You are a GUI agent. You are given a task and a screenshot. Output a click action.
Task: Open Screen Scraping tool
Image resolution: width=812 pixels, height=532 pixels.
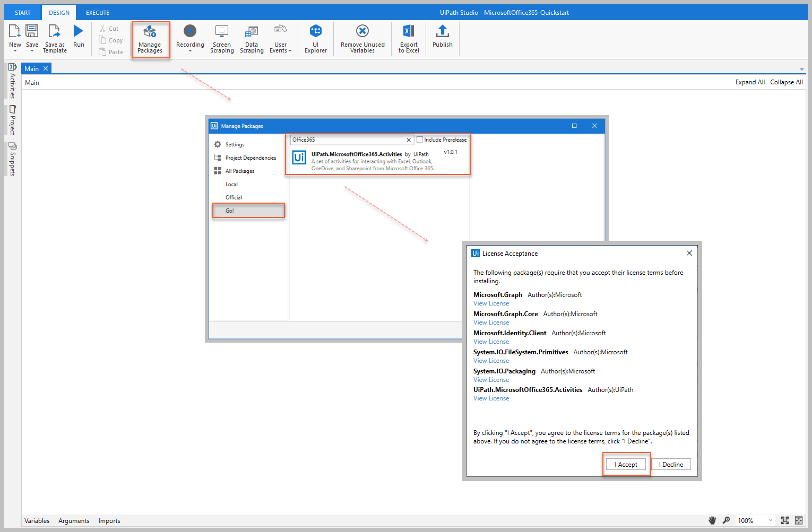222,39
